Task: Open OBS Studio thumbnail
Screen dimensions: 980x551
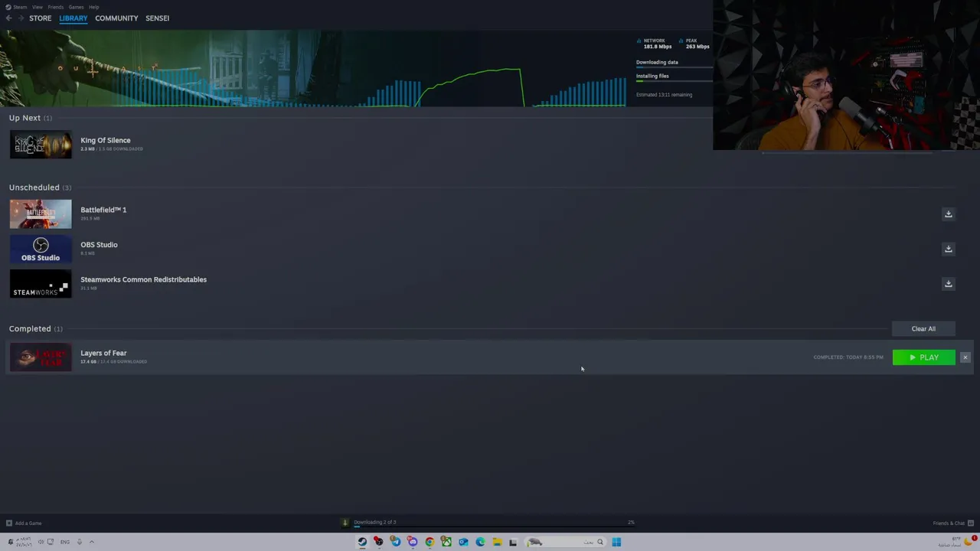Action: pyautogui.click(x=41, y=249)
